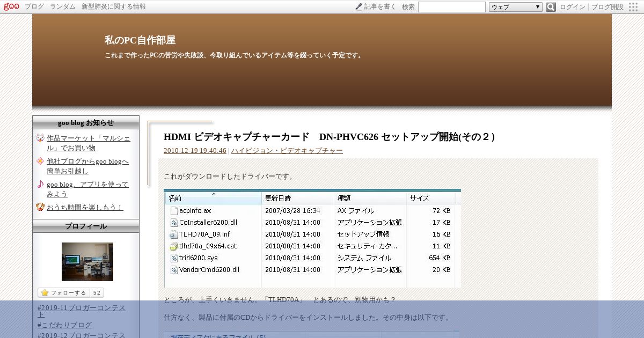Viewport: 644px width, 338px height.
Task: Open 他社ブログからgoo blogへ簡単お引越し link
Action: pos(87,166)
